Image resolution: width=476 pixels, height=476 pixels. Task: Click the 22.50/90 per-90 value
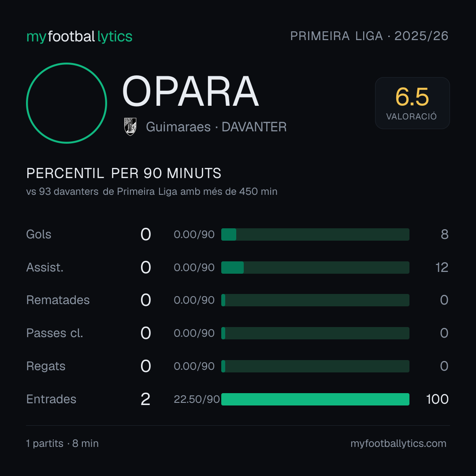[x=197, y=399]
